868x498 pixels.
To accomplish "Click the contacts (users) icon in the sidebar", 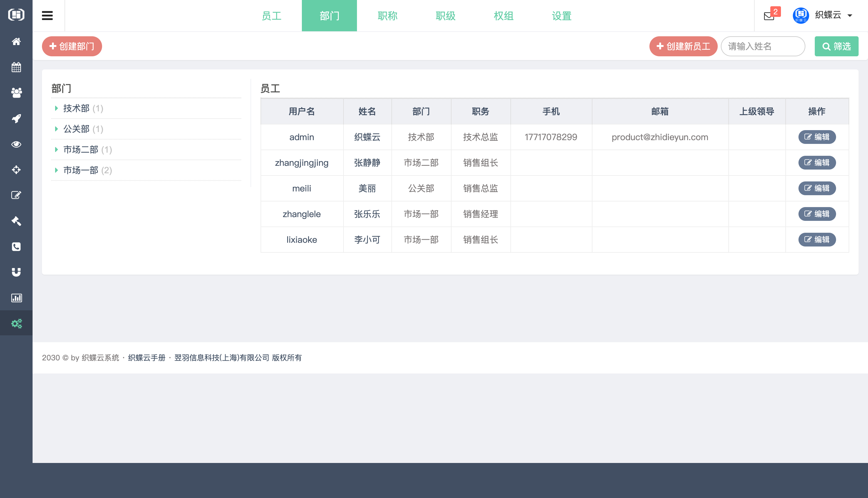I will 16,93.
